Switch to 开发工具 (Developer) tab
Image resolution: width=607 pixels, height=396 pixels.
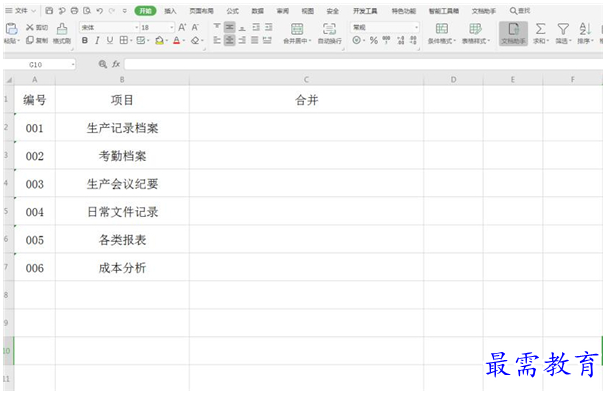tap(365, 11)
